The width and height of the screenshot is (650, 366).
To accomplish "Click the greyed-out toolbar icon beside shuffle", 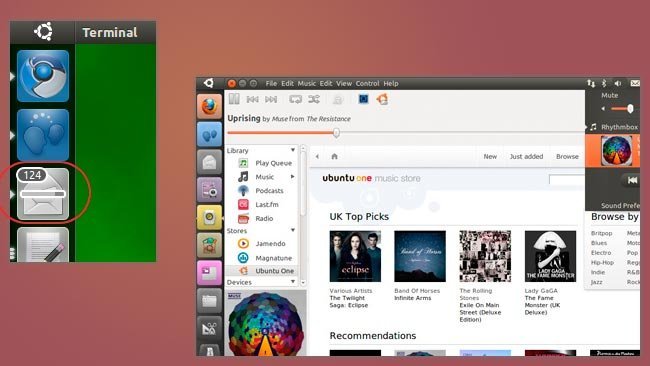I will (x=338, y=99).
